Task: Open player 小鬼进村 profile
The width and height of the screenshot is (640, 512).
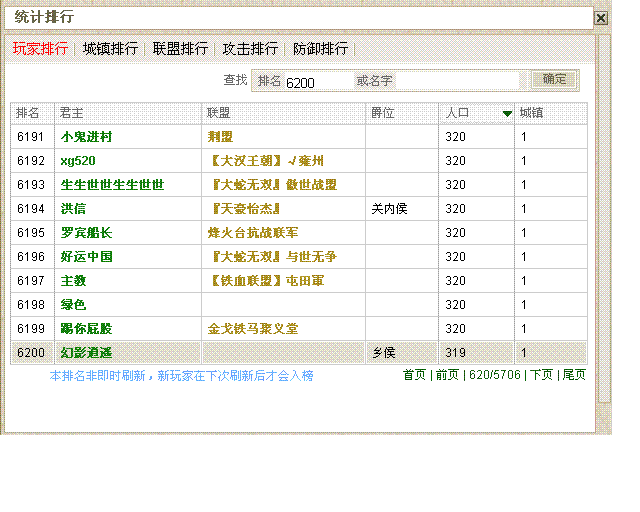Action: point(86,137)
